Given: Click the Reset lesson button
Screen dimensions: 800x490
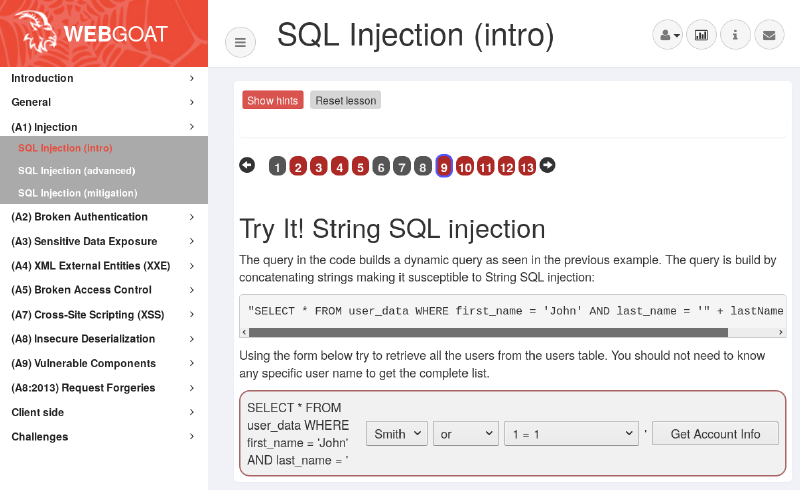Looking at the screenshot, I should click(345, 100).
